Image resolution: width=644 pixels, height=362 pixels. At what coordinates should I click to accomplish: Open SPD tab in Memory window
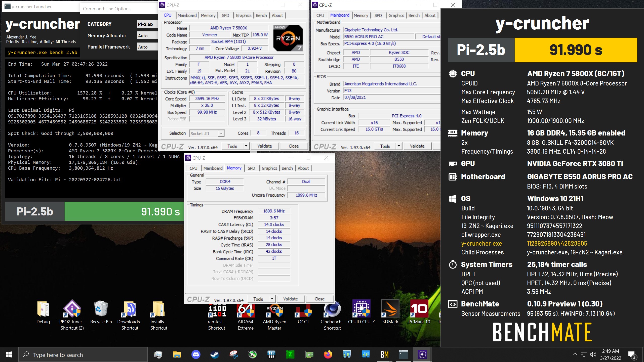251,168
